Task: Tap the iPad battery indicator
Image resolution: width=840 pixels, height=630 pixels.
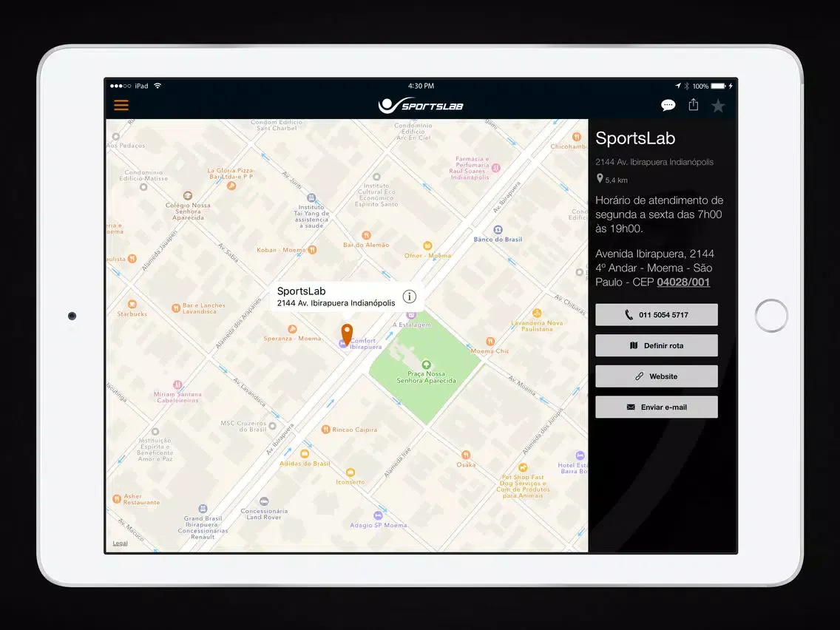Action: coord(719,86)
